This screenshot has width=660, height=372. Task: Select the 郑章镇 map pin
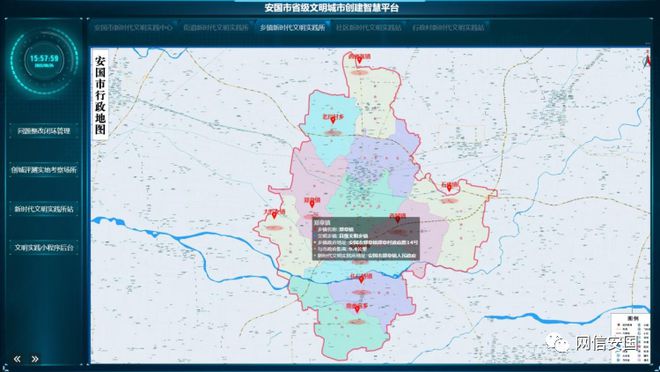[x=312, y=204]
